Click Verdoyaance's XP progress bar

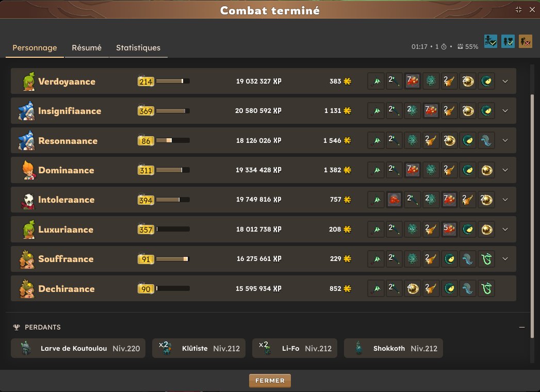(173, 81)
